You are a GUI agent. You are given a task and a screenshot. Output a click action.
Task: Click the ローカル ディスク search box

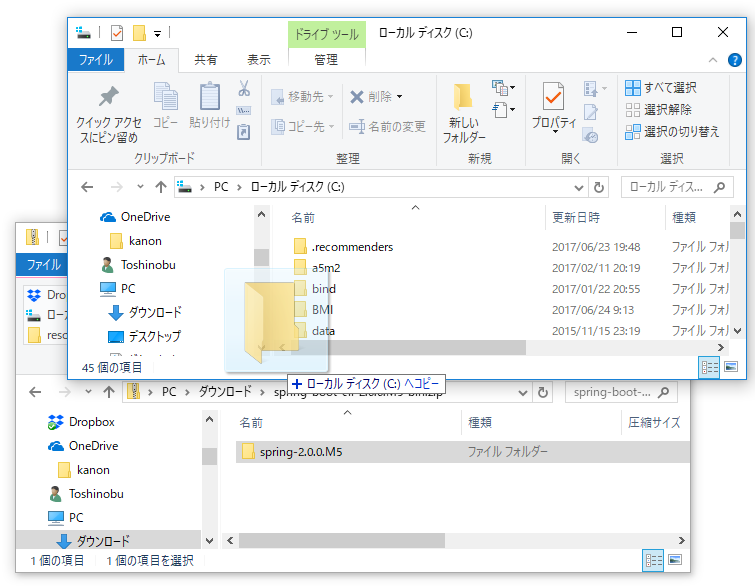(677, 187)
